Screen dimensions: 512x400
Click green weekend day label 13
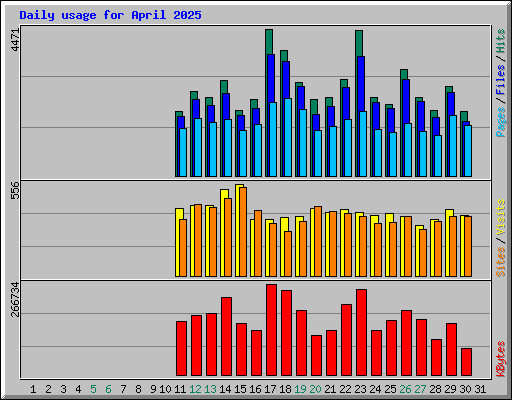coord(210,389)
